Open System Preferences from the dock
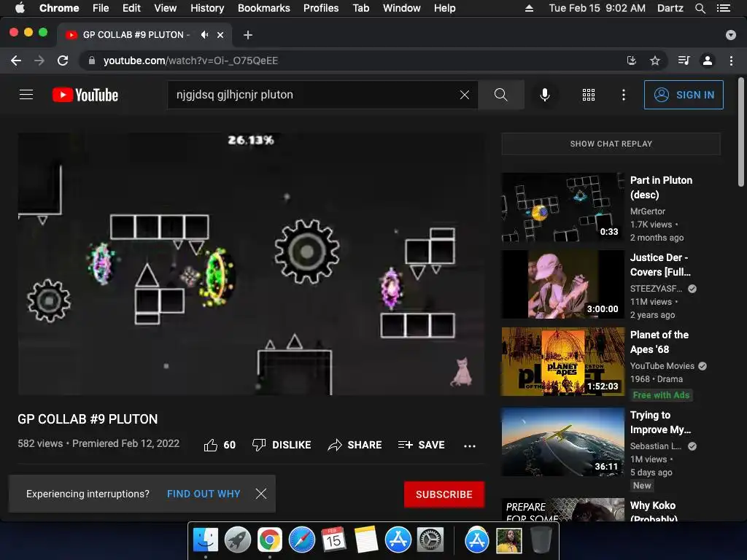The image size is (747, 560). (430, 540)
